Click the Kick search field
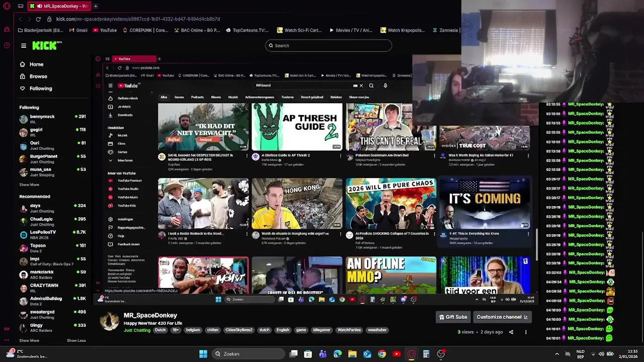Image resolution: width=644 pixels, height=362 pixels. click(328, 46)
